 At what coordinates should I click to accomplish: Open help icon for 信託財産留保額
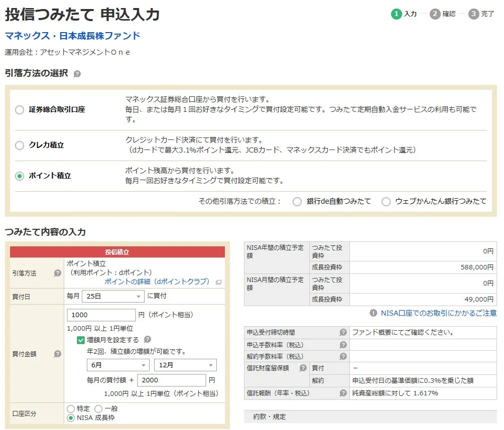pos(303,368)
